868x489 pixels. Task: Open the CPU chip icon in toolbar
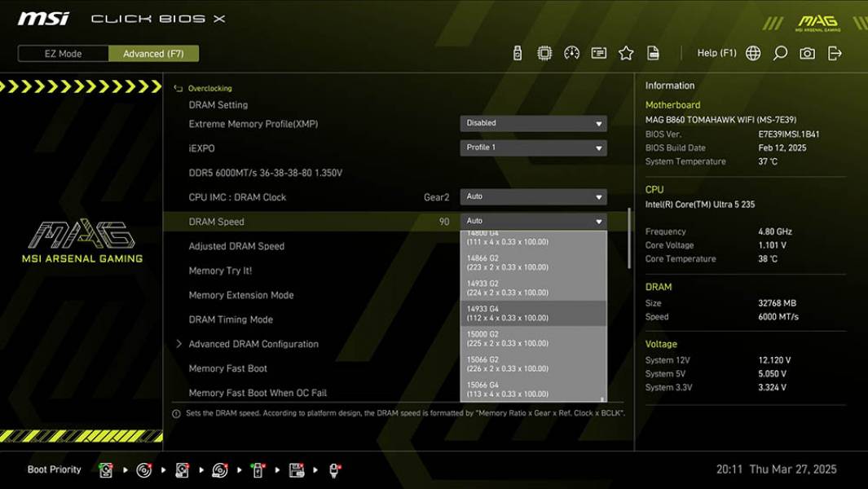click(x=544, y=53)
